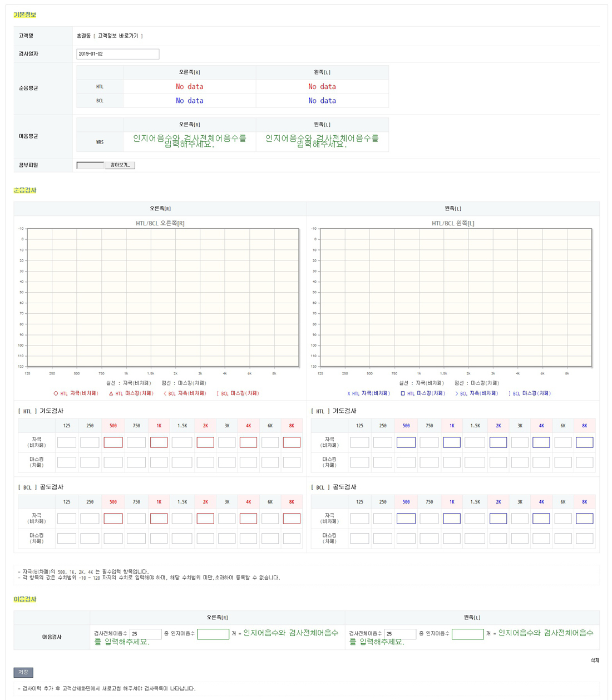612x700 pixels.
Task: Select right ear BCL 마스킹 250 Hz field
Action: pyautogui.click(x=90, y=539)
